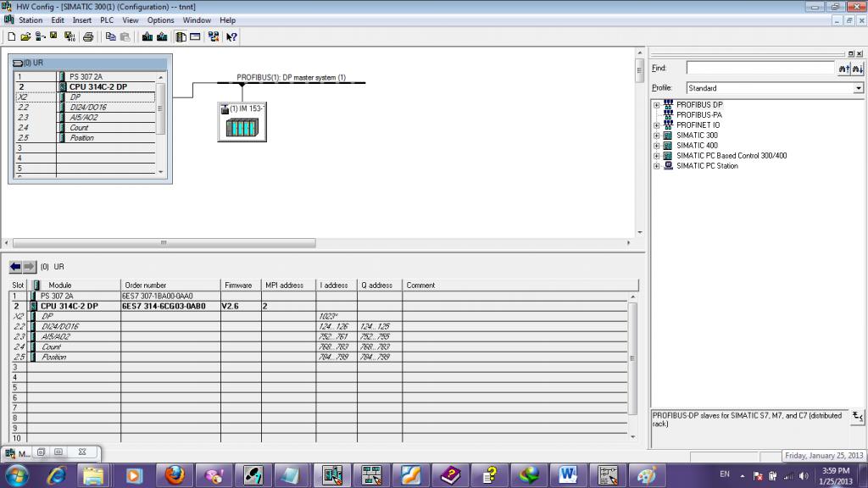The height and width of the screenshot is (488, 868).
Task: Click the rack's scroll-down arrow
Action: click(x=161, y=172)
